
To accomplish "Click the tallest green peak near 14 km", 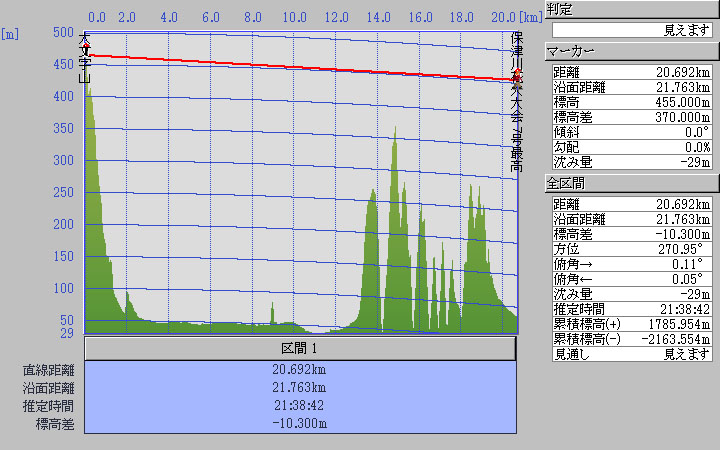I will [395, 135].
